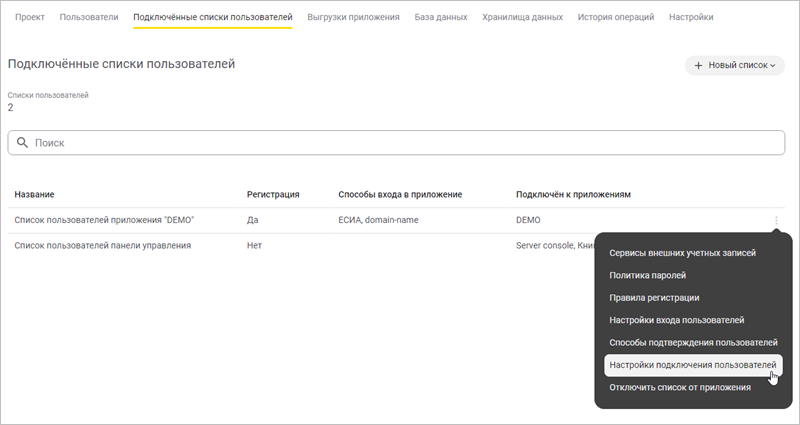Viewport: 800px width, 425px height.
Task: Open the "Новый список" dropdown button
Action: 734,65
